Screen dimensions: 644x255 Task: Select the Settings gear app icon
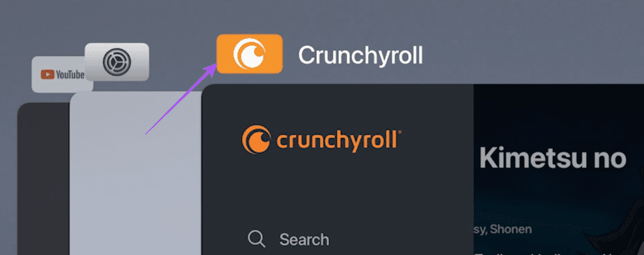pos(116,62)
